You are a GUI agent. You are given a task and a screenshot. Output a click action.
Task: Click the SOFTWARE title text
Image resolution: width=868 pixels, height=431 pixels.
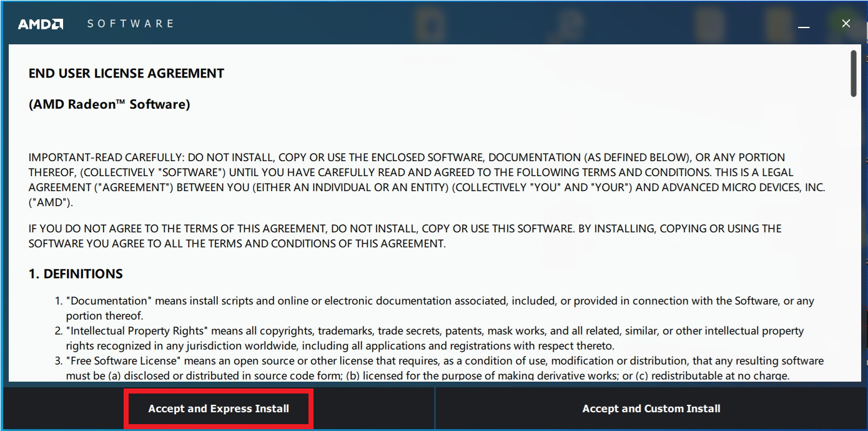[x=131, y=24]
